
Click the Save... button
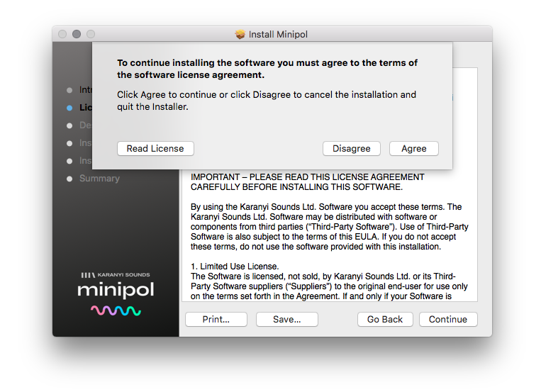286,319
